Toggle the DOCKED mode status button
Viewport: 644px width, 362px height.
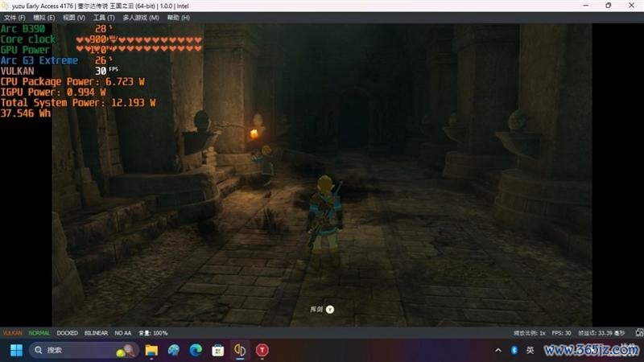click(68, 333)
